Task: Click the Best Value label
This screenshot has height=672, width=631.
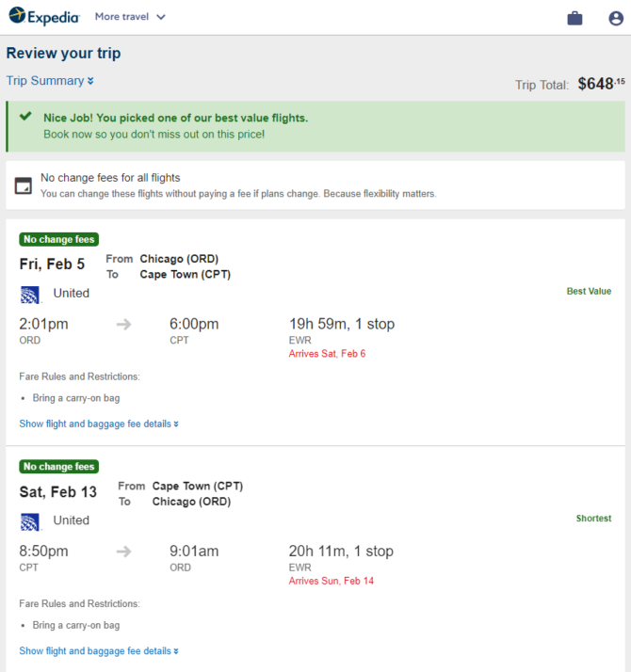Action: pyautogui.click(x=589, y=291)
